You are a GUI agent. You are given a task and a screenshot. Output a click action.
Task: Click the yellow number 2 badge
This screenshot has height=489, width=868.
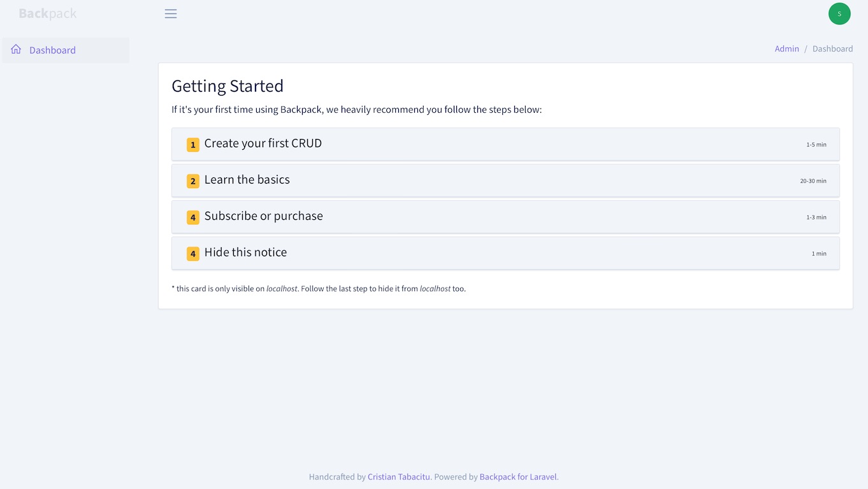193,181
